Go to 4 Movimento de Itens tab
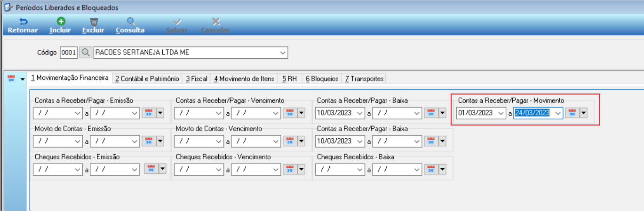644x211 pixels. pyautogui.click(x=244, y=79)
